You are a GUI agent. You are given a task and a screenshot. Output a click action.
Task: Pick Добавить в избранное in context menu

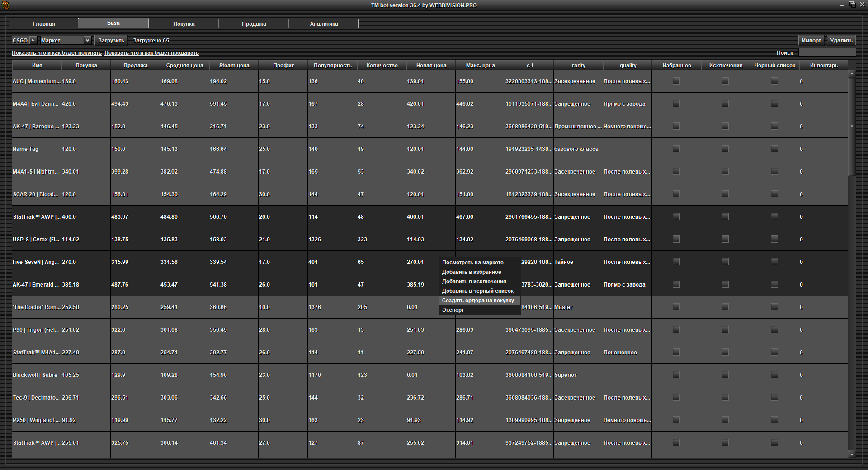tap(472, 272)
